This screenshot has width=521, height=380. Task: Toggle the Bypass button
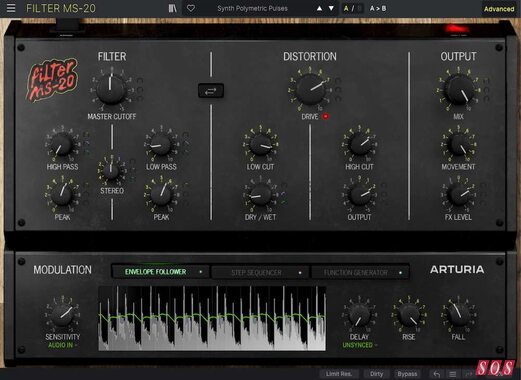tap(407, 374)
